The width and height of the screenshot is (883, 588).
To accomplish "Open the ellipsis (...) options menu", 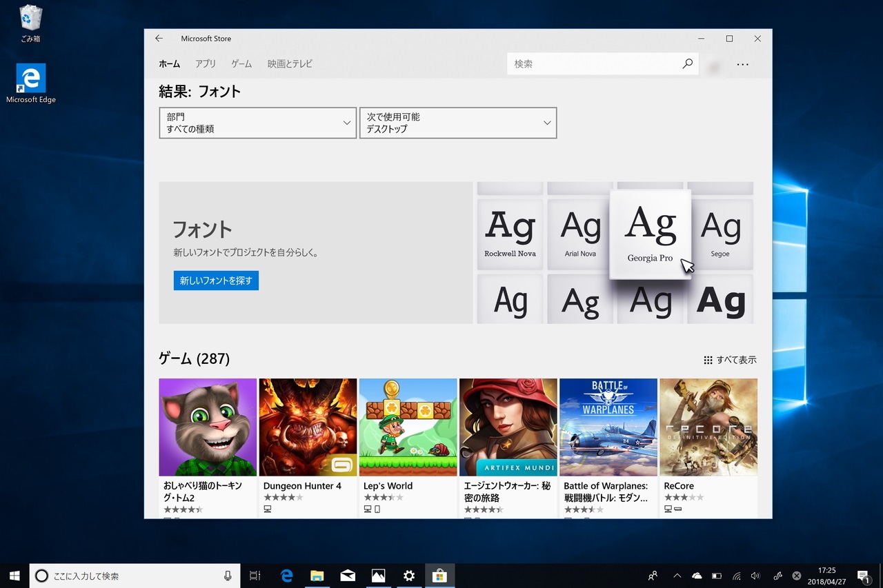I will pyautogui.click(x=743, y=64).
